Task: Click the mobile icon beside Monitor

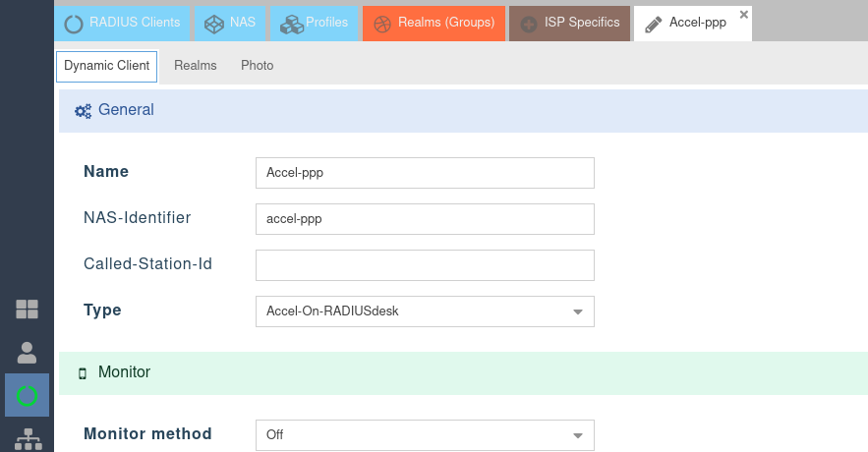Action: tap(83, 373)
